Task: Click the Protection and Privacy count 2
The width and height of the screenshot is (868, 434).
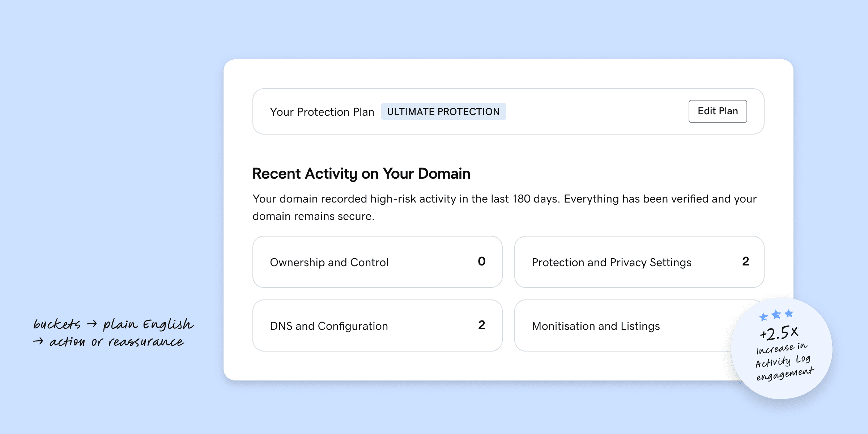Action: (745, 261)
